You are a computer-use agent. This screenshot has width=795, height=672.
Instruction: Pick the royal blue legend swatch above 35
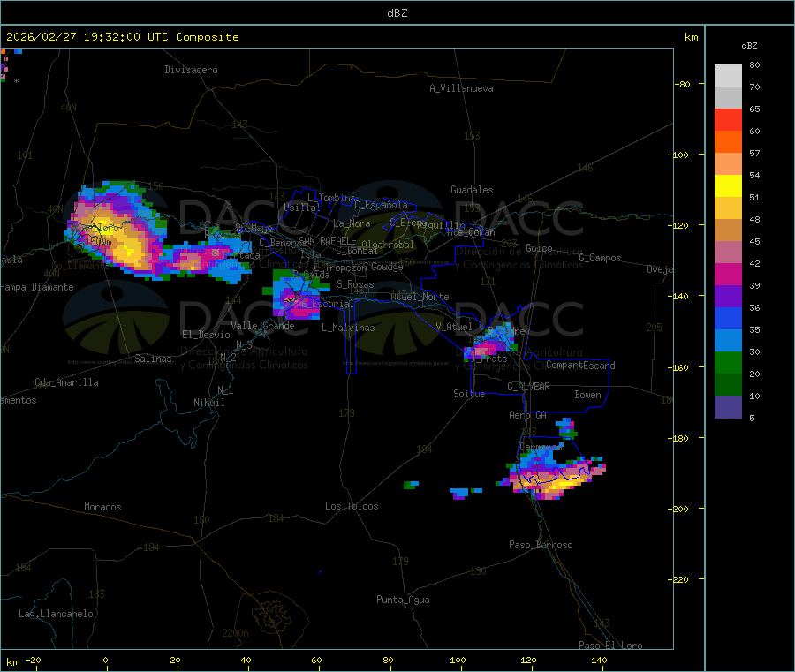pos(728,318)
